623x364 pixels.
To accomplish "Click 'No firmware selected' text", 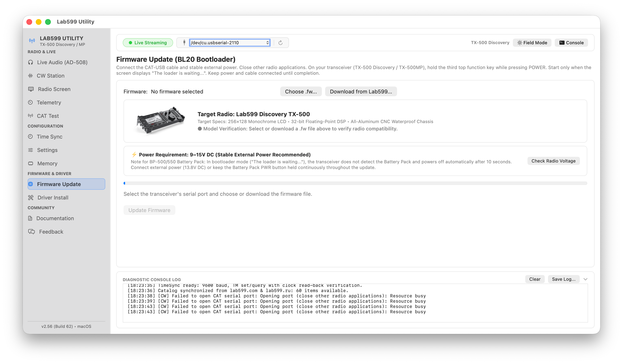I will point(177,92).
